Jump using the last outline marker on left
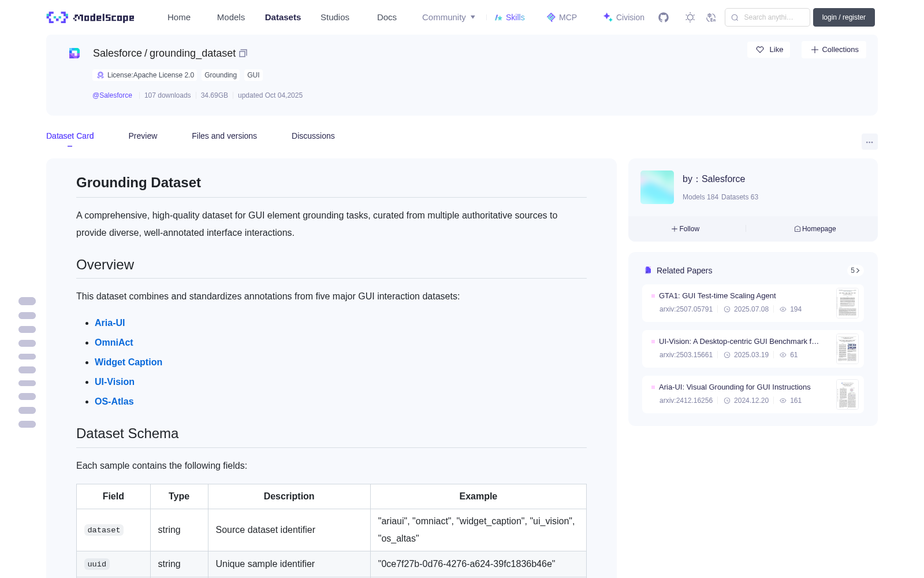The image size is (924, 578). [x=27, y=424]
